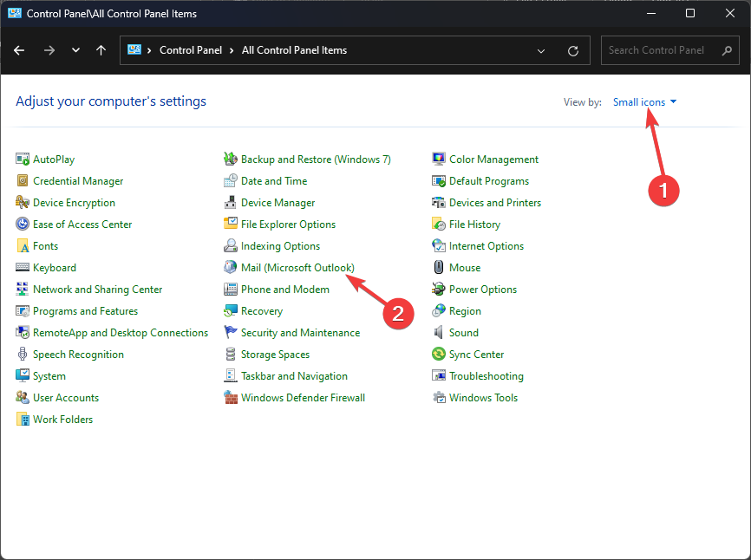Click the Phone and Modem icon
This screenshot has width=751, height=560.
231,289
